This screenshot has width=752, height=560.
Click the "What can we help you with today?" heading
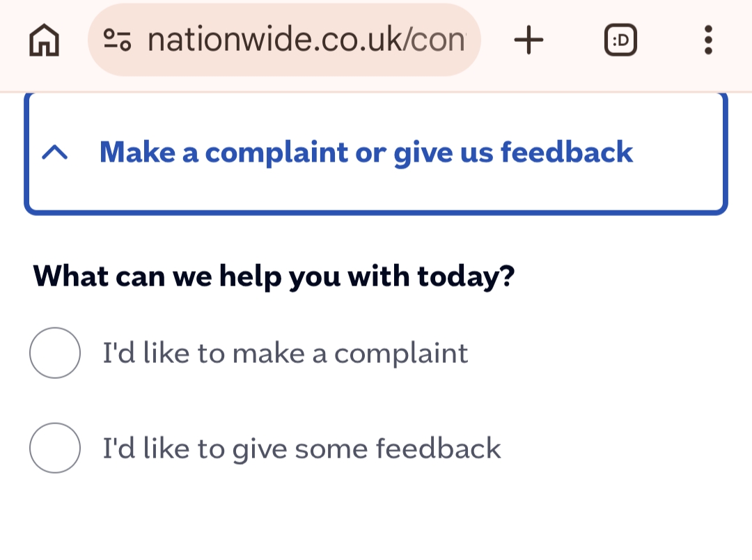(274, 277)
